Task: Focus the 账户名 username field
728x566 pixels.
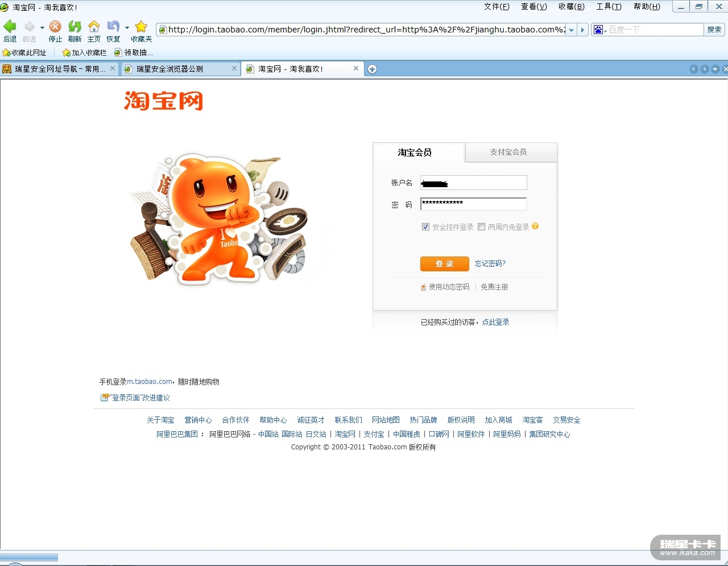Action: pos(474,183)
